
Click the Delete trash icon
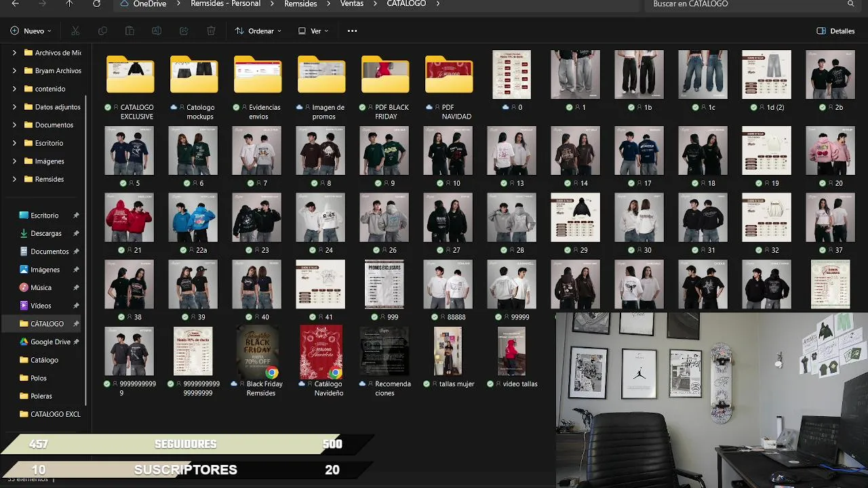[211, 31]
